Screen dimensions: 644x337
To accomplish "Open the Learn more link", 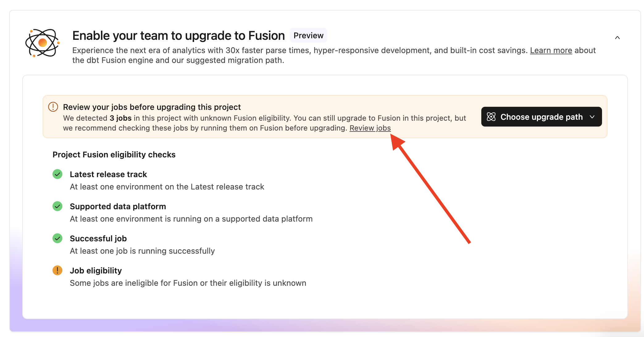I will coord(551,50).
